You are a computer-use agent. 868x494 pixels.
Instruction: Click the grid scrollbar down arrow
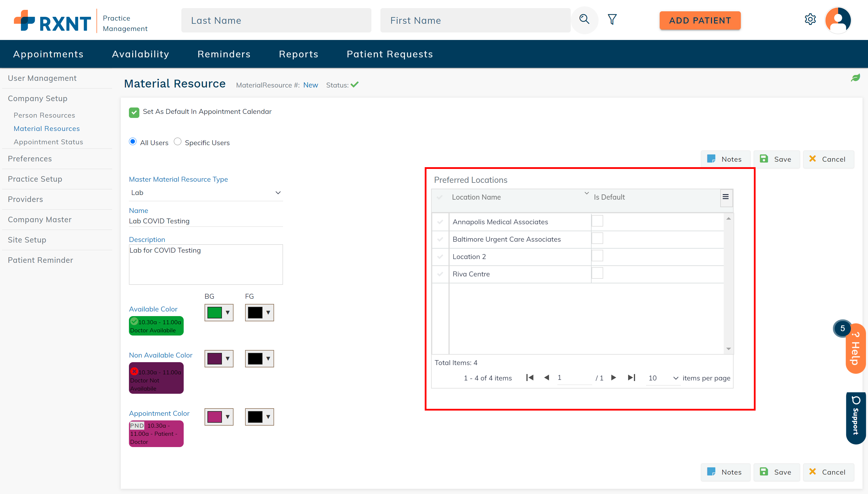pos(728,349)
